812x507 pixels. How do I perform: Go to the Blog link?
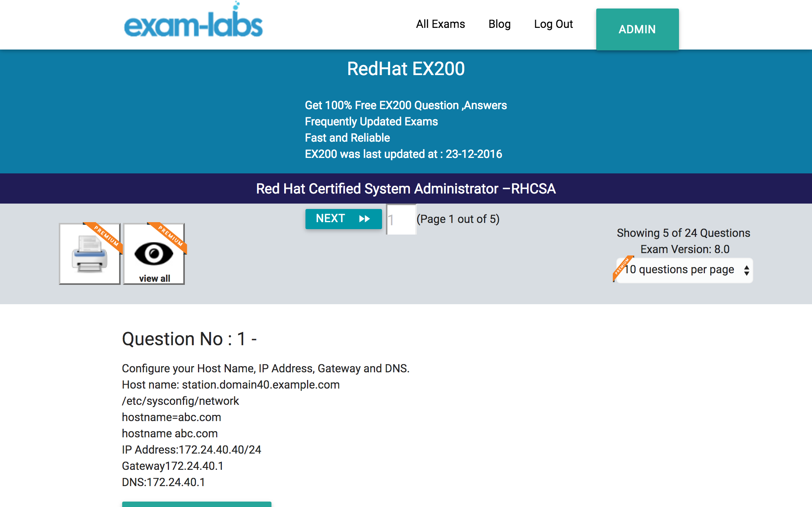point(499,24)
